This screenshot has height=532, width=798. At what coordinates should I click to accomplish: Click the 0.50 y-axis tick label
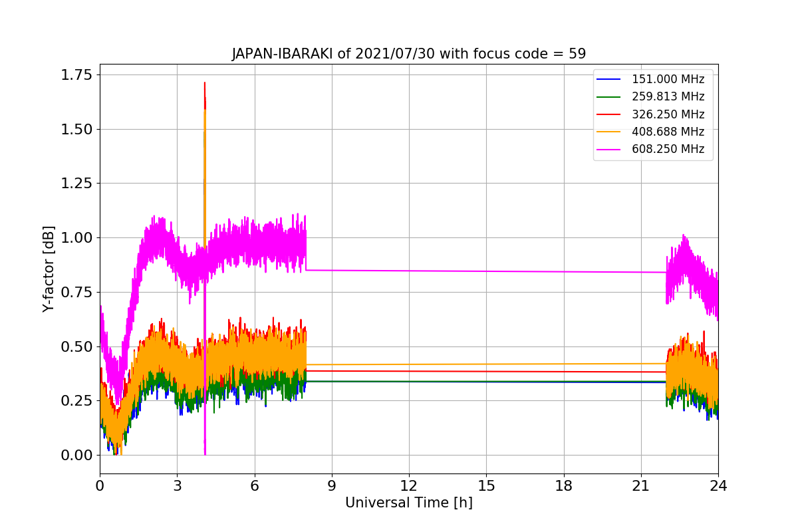77,346
